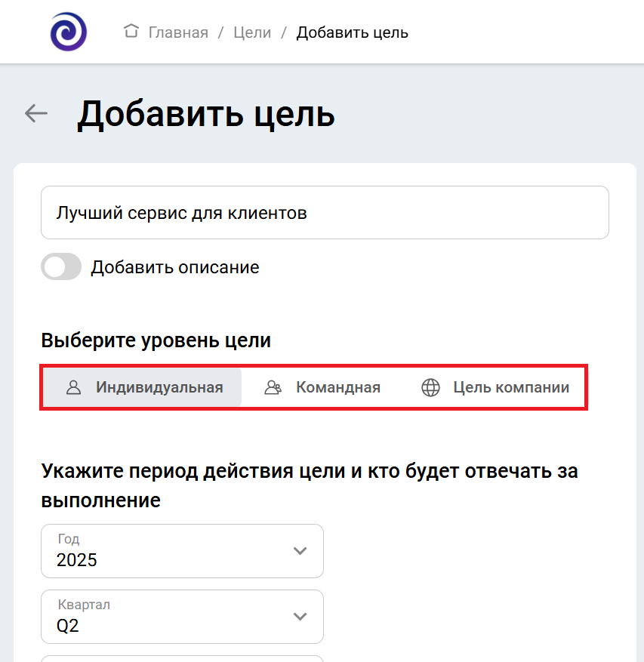Enable the Добавить описание toggle
This screenshot has width=644, height=662.
60,267
